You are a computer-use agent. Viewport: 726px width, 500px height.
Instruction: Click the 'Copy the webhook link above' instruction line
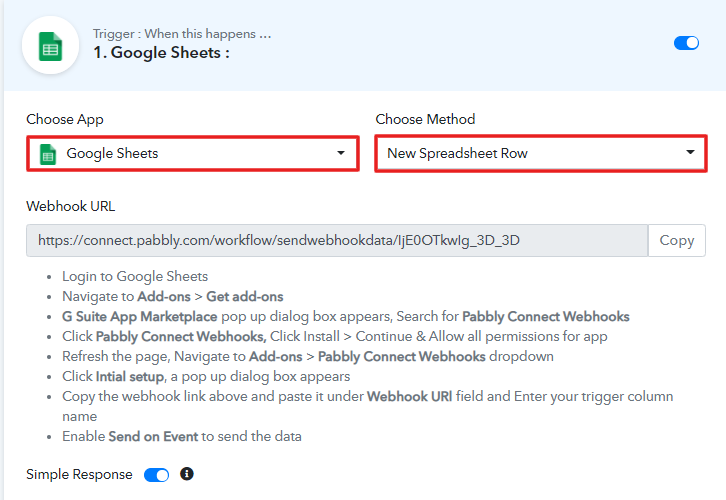[368, 406]
